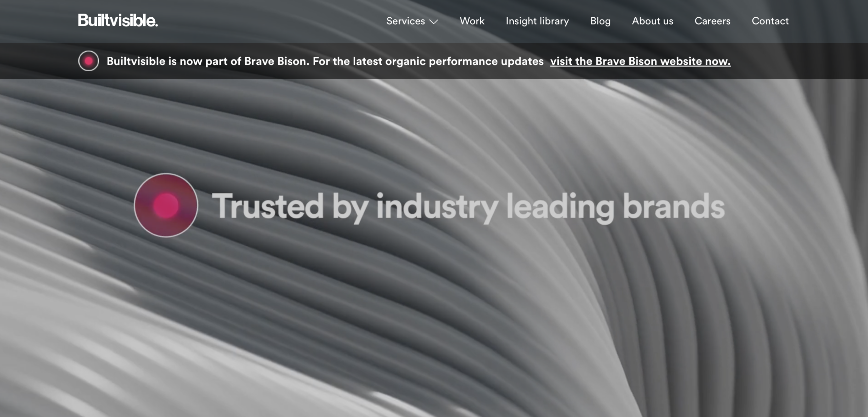
Task: Navigate to the Blog
Action: pos(600,21)
